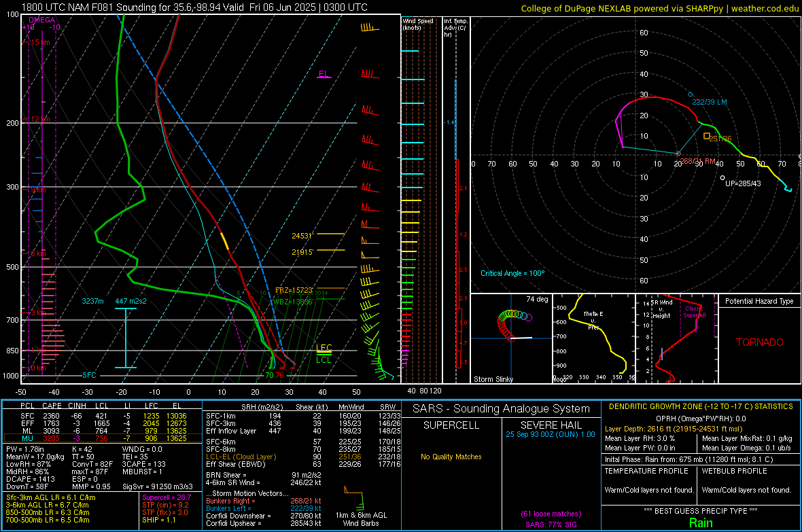
Task: Click the 'SRH (m2/s2)' column header
Action: click(x=262, y=407)
